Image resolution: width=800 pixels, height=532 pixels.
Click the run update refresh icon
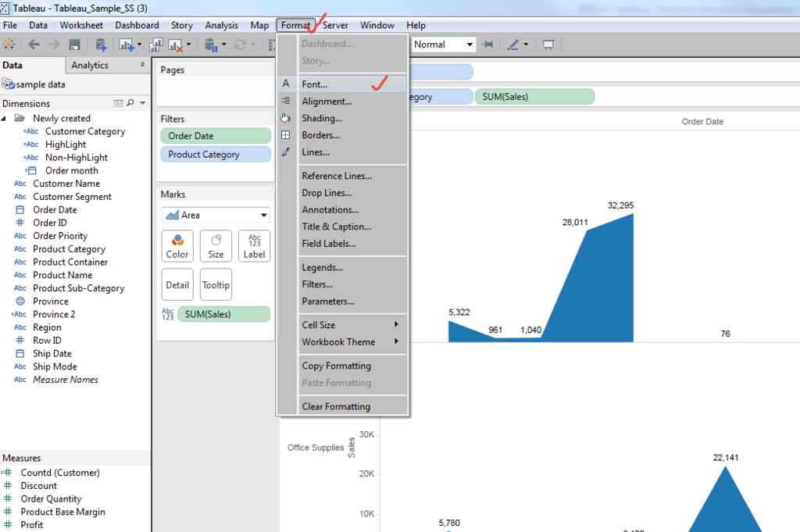tap(240, 45)
